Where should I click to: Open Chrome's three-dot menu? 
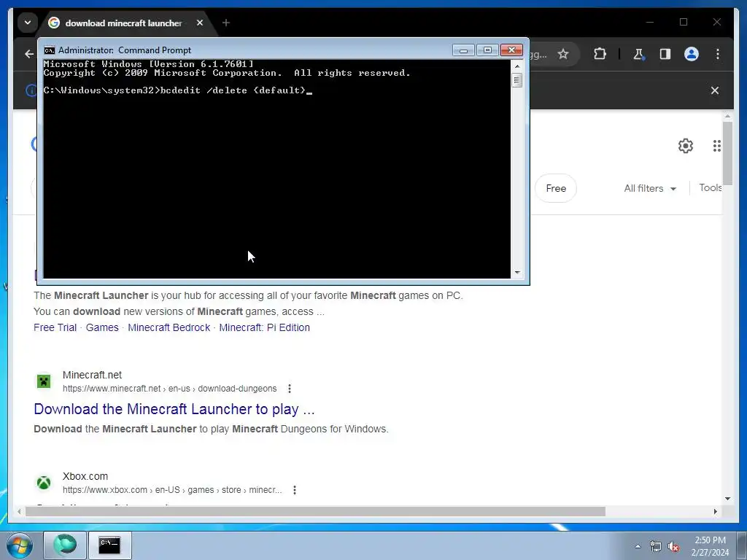tap(718, 54)
